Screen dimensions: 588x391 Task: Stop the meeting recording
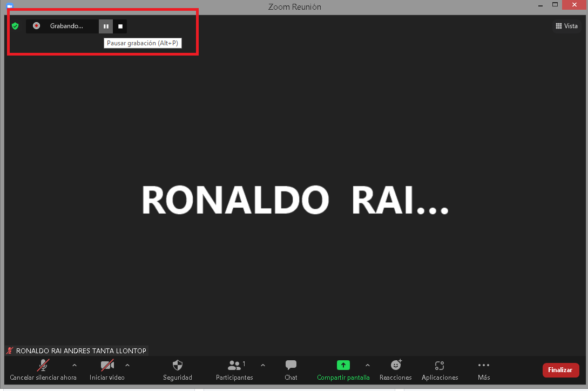tap(120, 26)
